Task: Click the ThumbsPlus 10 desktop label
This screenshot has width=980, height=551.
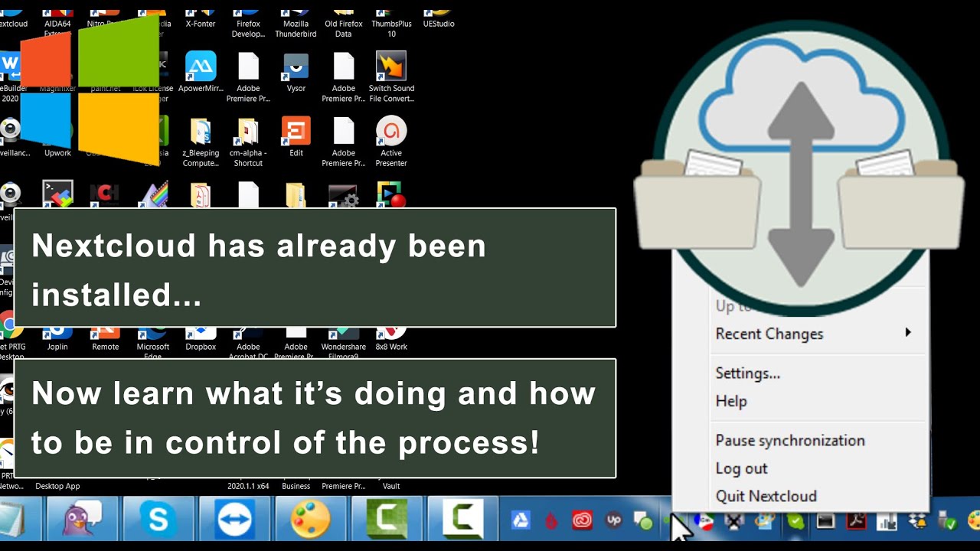Action: (391, 29)
